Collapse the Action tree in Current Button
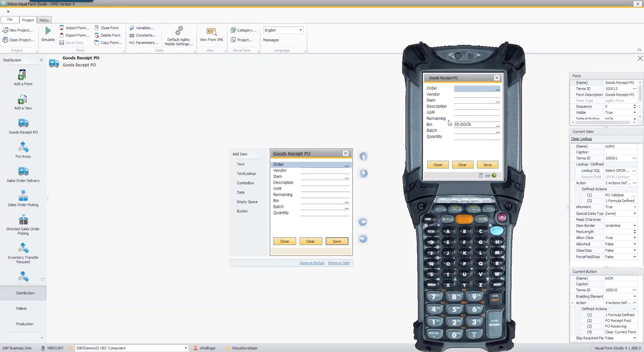 click(572, 303)
